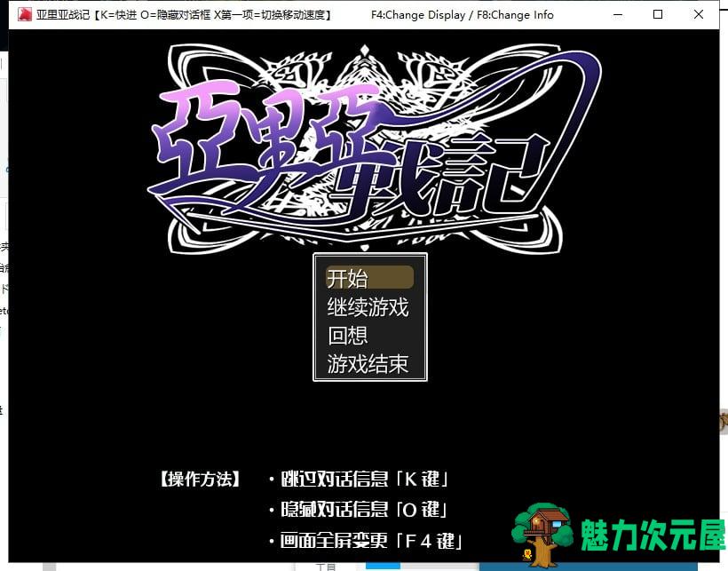Click the F4:Change Display / F8:Change Info text
Viewport: 728px width, 571px height.
[x=462, y=15]
